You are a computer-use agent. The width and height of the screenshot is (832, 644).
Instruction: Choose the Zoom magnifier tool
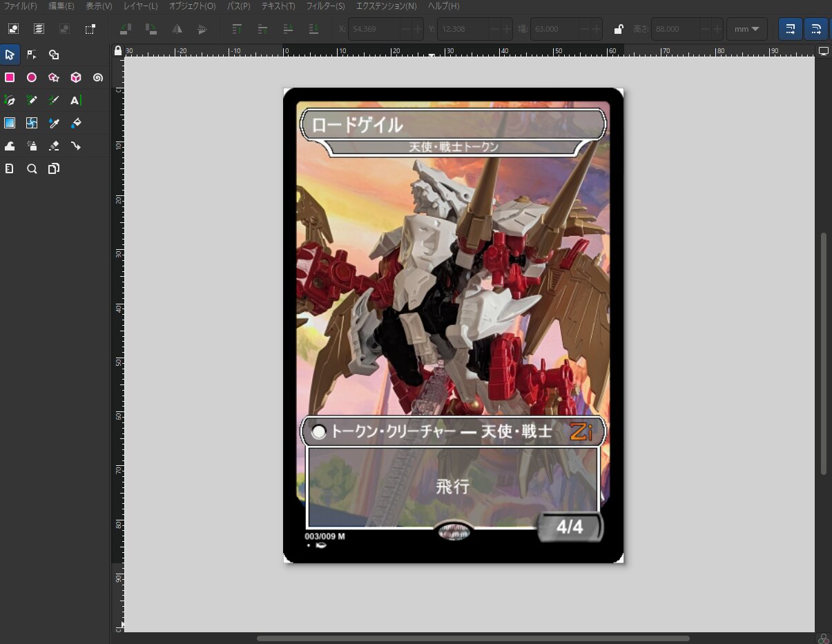point(32,168)
